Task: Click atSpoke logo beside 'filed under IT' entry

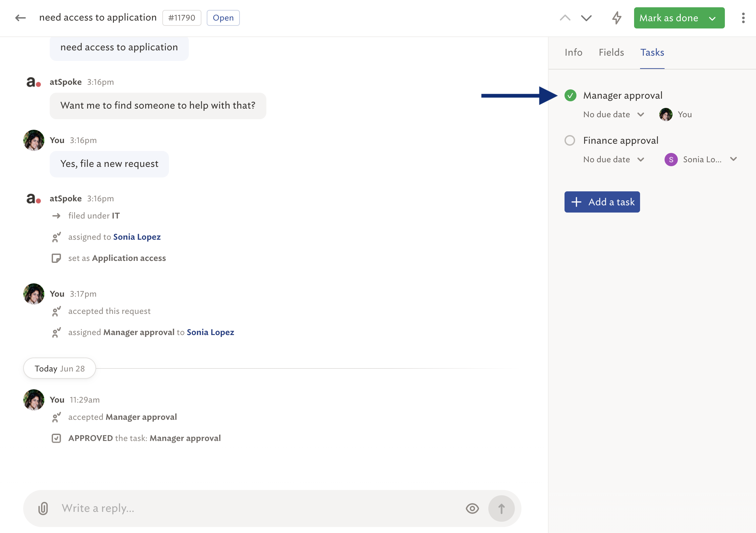Action: pos(33,198)
